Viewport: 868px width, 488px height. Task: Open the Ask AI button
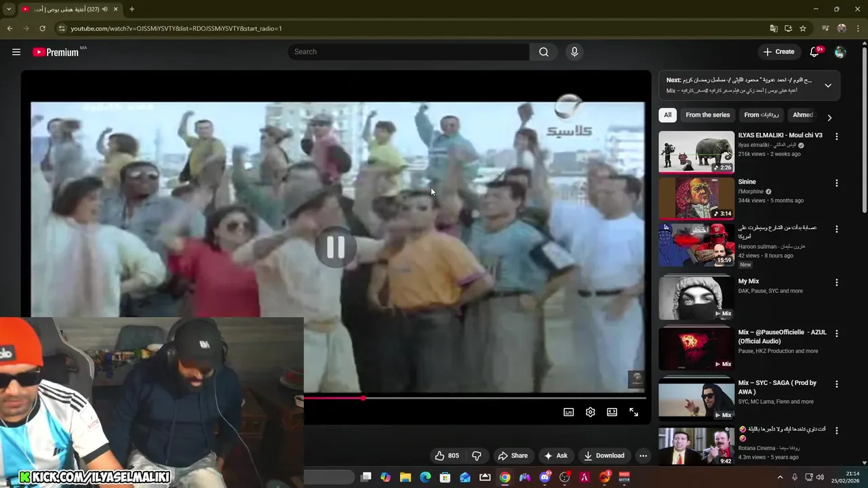tap(555, 455)
